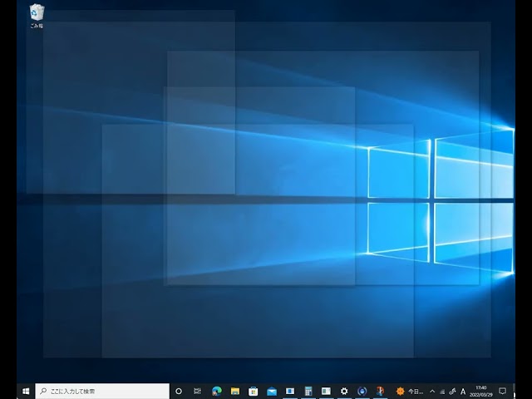Open Microsoft Store from the taskbar
The height and width of the screenshot is (399, 532).
(x=253, y=392)
